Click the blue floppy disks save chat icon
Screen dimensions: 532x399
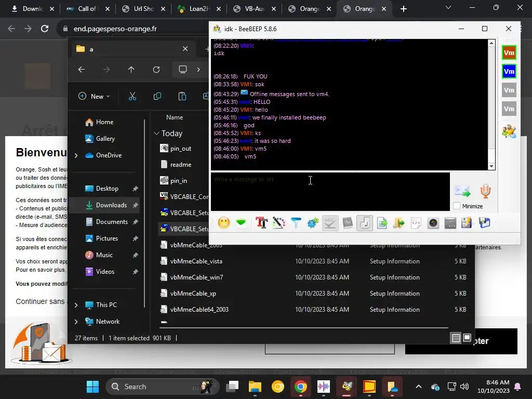485,223
